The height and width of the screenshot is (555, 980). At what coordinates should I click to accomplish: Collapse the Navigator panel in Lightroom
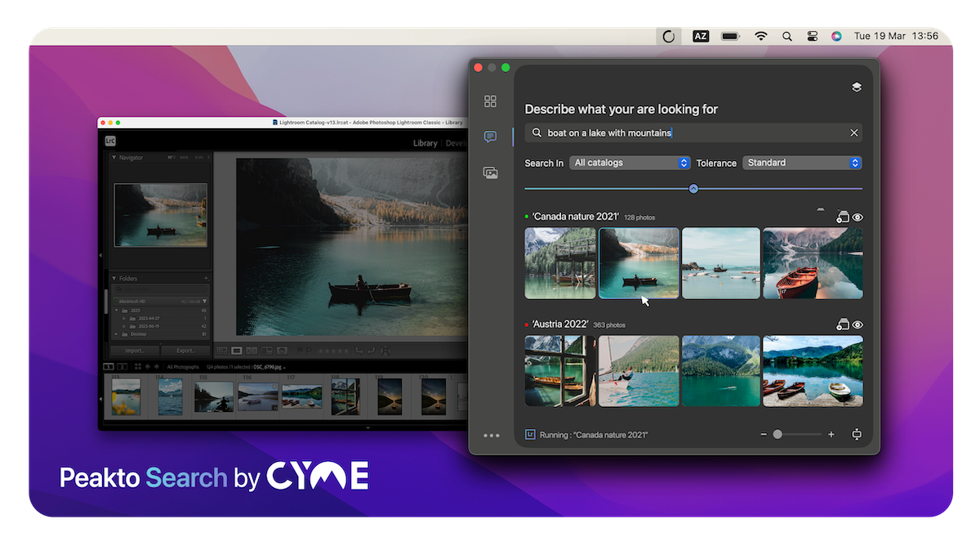[x=114, y=157]
